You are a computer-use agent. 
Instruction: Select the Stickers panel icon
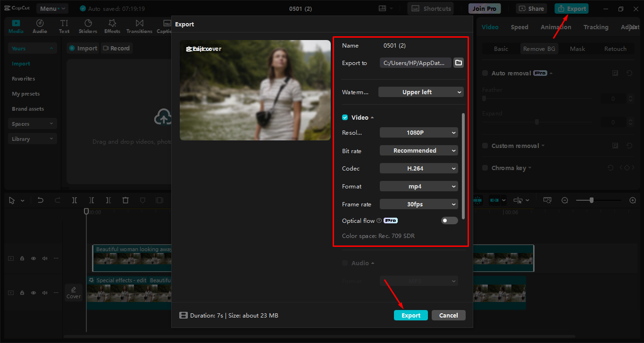(88, 26)
